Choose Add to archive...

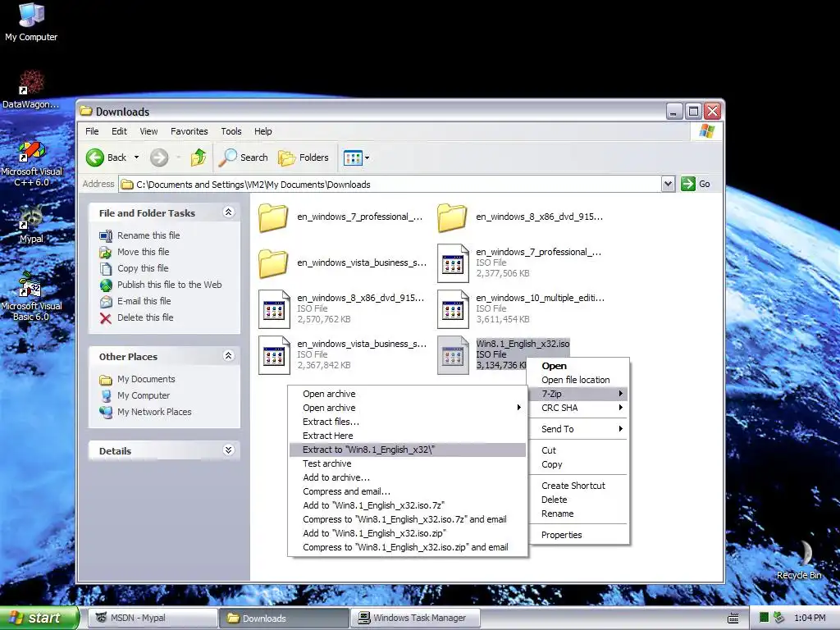pyautogui.click(x=407, y=477)
